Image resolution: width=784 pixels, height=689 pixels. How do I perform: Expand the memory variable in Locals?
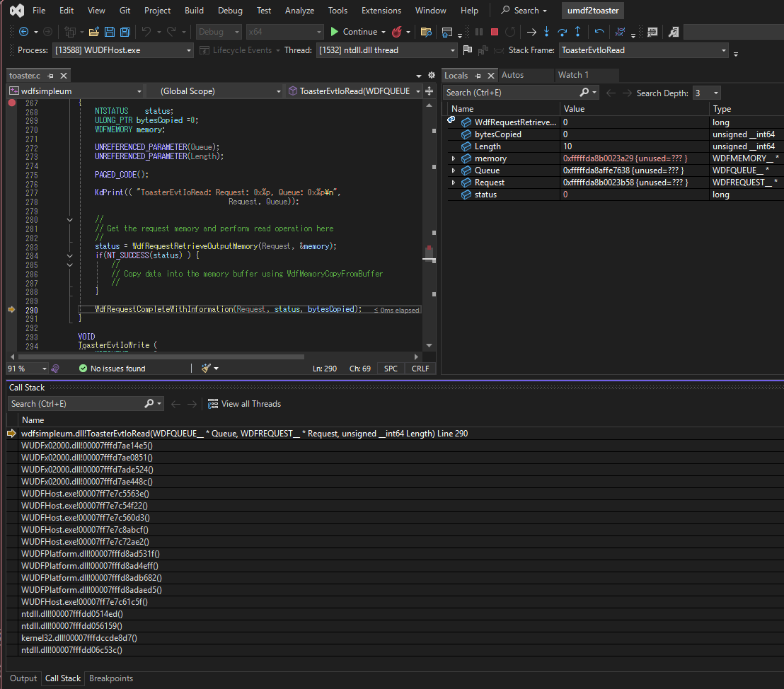(454, 158)
